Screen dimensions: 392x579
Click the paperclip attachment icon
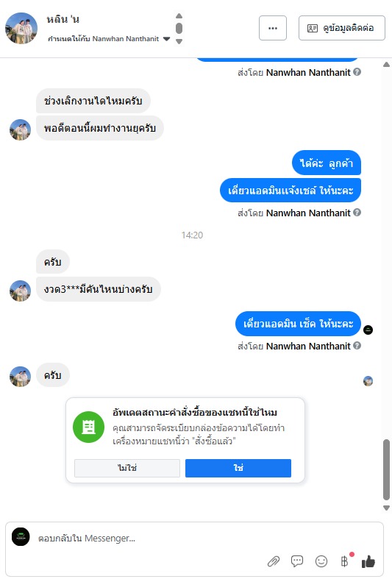click(x=274, y=561)
